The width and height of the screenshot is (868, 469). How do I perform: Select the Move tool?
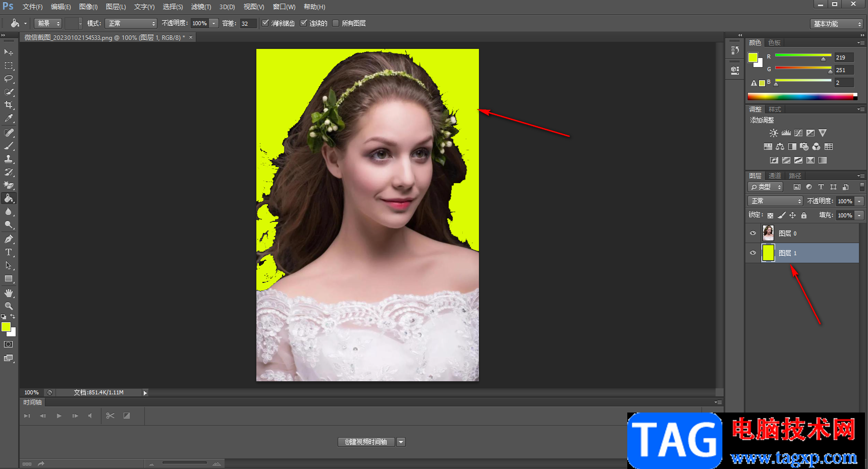[9, 52]
